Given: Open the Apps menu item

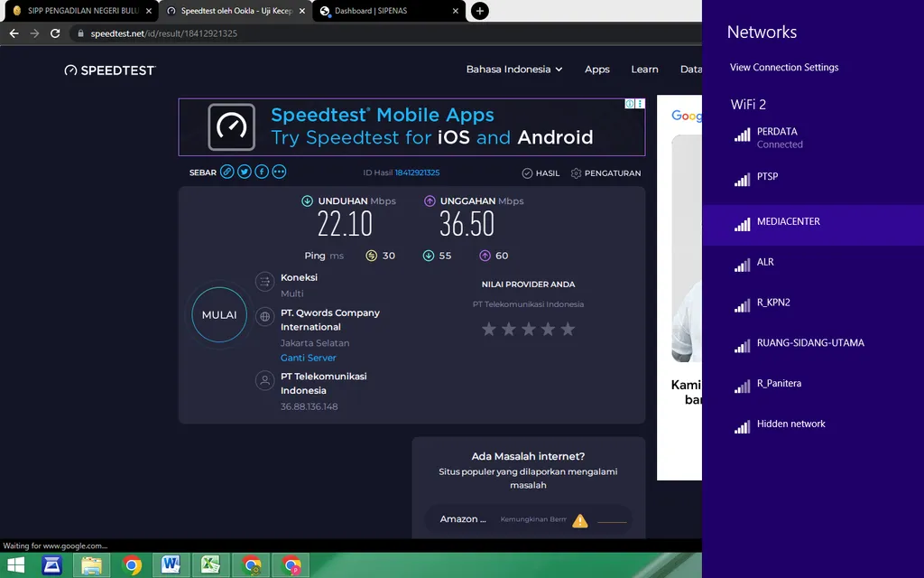Looking at the screenshot, I should coord(596,70).
